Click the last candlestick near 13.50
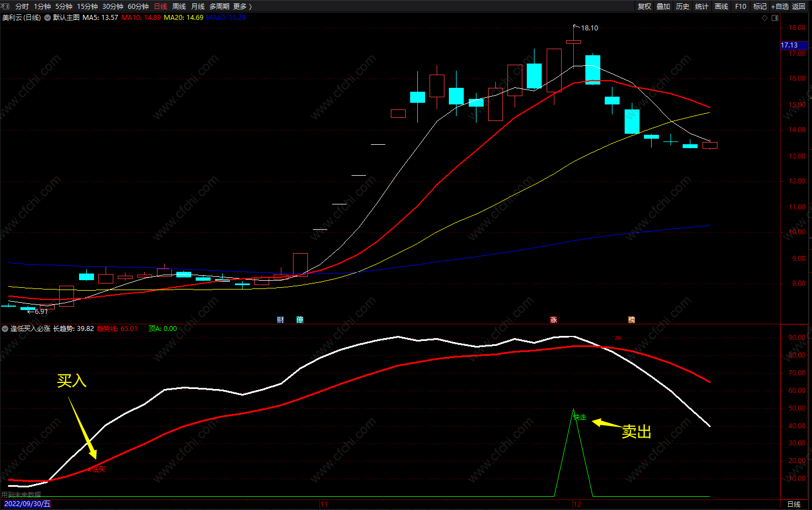Screen dimensions: 812x510 [x=710, y=145]
